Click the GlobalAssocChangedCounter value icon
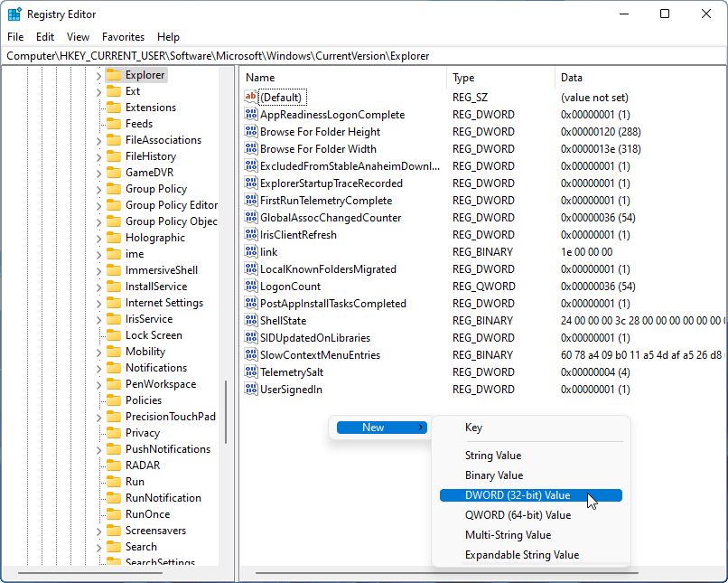 [251, 218]
